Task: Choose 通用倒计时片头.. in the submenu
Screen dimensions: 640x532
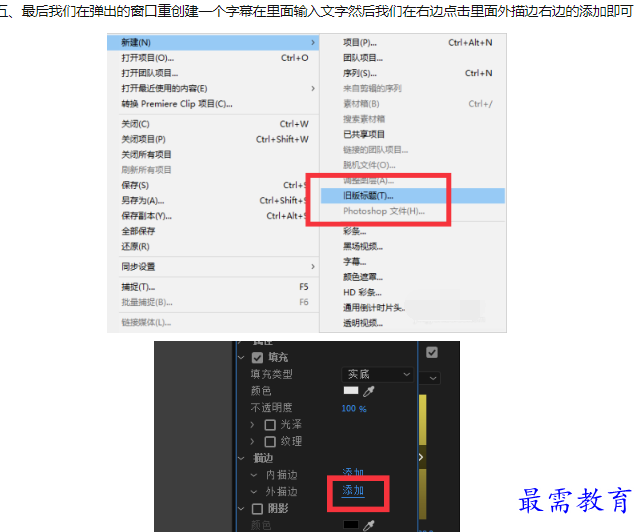Action: [413, 308]
